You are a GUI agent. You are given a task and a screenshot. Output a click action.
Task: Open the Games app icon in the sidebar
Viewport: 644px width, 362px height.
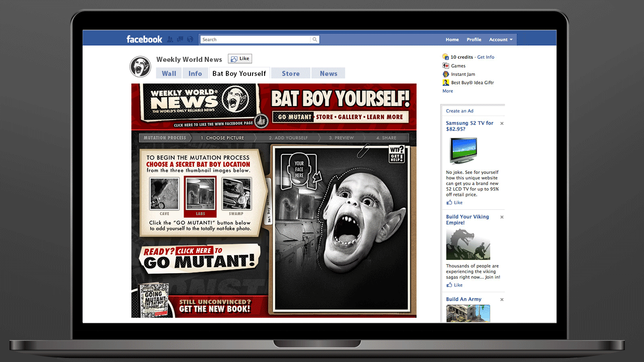point(446,65)
